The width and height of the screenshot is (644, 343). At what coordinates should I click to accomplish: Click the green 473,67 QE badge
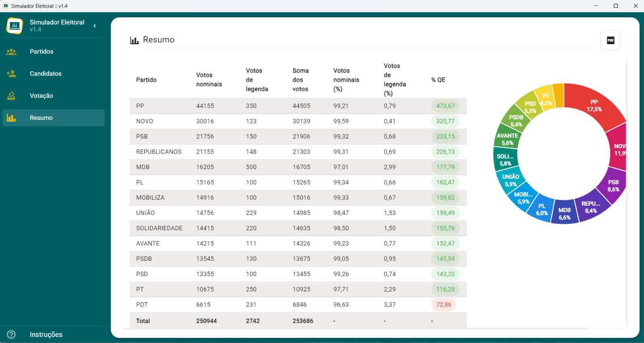click(x=445, y=106)
